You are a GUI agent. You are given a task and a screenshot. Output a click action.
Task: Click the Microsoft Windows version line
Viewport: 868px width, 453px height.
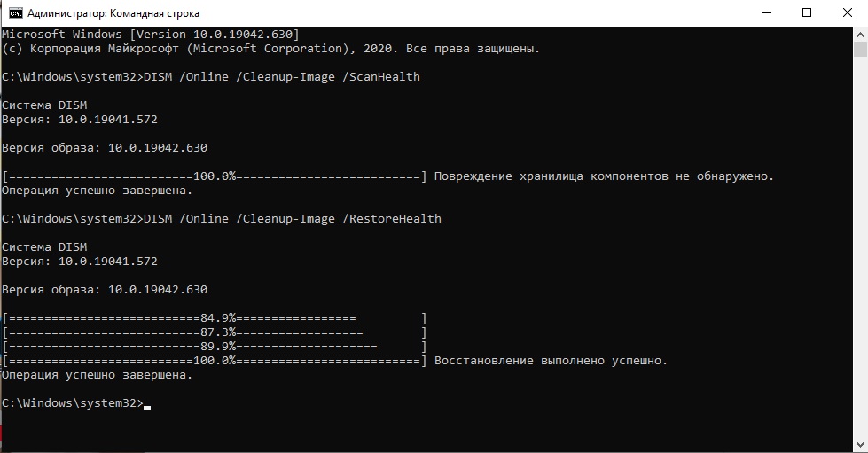coord(155,35)
